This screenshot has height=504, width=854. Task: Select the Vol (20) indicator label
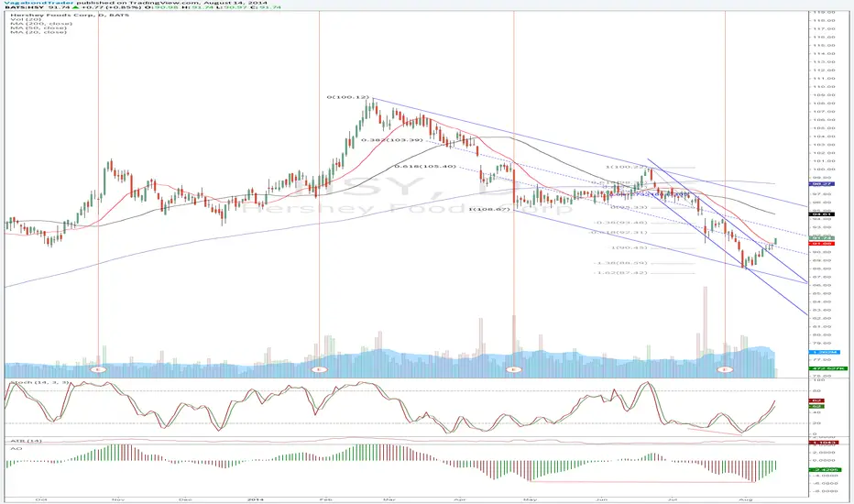pos(25,19)
